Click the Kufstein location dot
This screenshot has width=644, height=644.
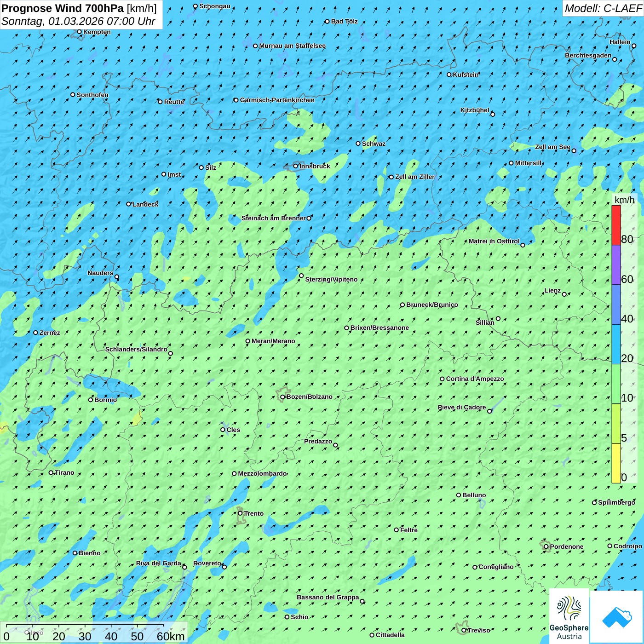449,75
